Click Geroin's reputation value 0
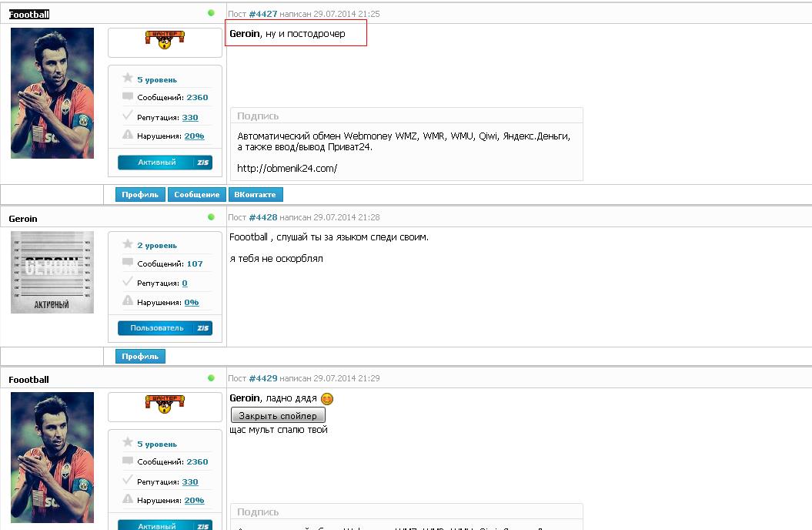 coord(185,283)
